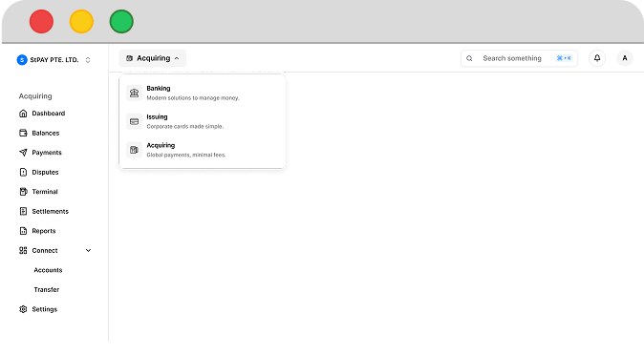Image resolution: width=644 pixels, height=355 pixels.
Task: Click the Dashboard home icon
Action: tap(24, 114)
